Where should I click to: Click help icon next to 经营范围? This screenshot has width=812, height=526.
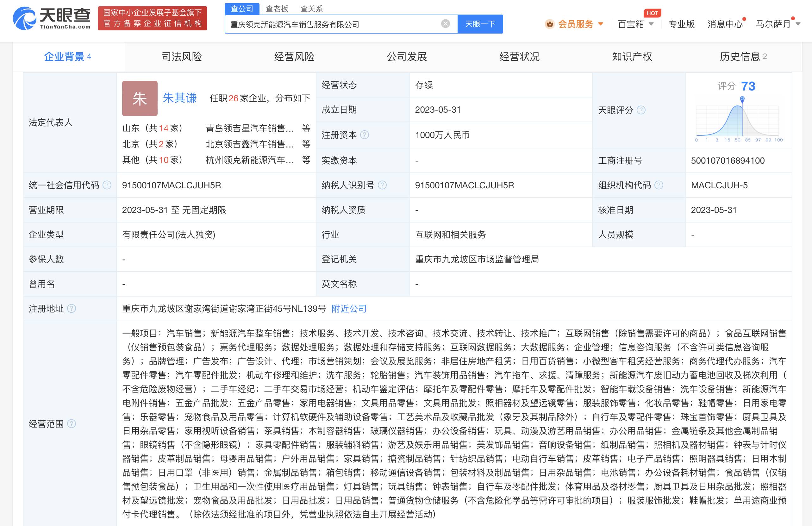71,423
